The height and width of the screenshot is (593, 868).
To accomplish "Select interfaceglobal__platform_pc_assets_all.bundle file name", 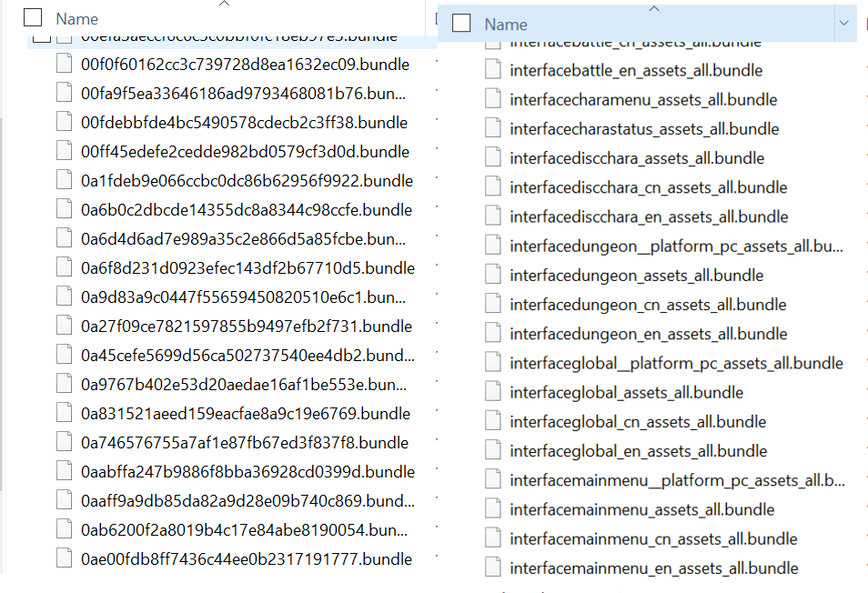I will click(x=676, y=363).
